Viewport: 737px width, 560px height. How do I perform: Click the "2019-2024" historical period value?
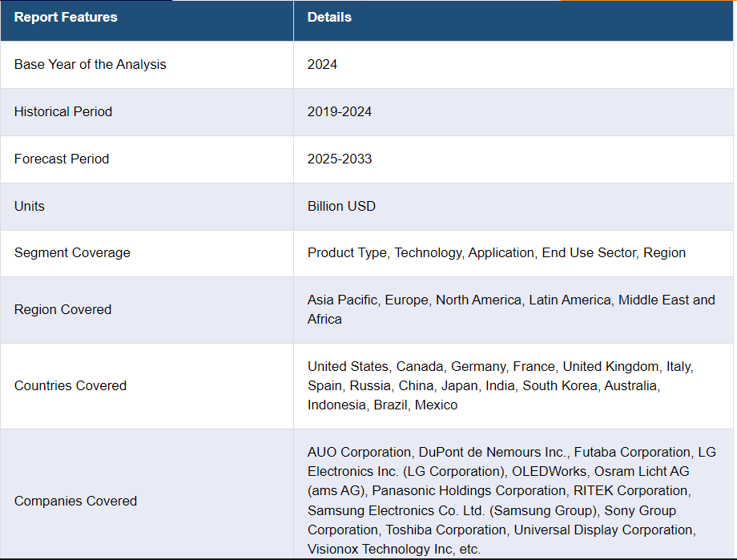(340, 111)
